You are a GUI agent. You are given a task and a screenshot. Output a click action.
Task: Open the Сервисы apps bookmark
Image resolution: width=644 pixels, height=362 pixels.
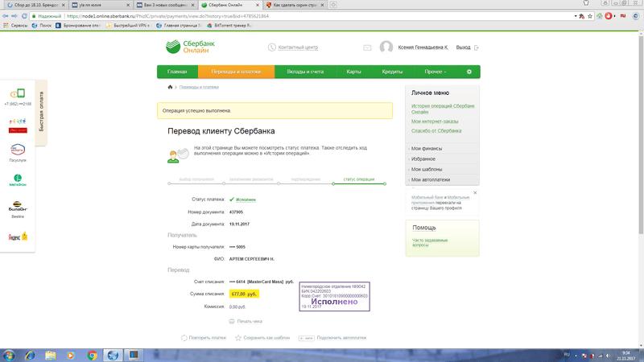pyautogui.click(x=15, y=26)
